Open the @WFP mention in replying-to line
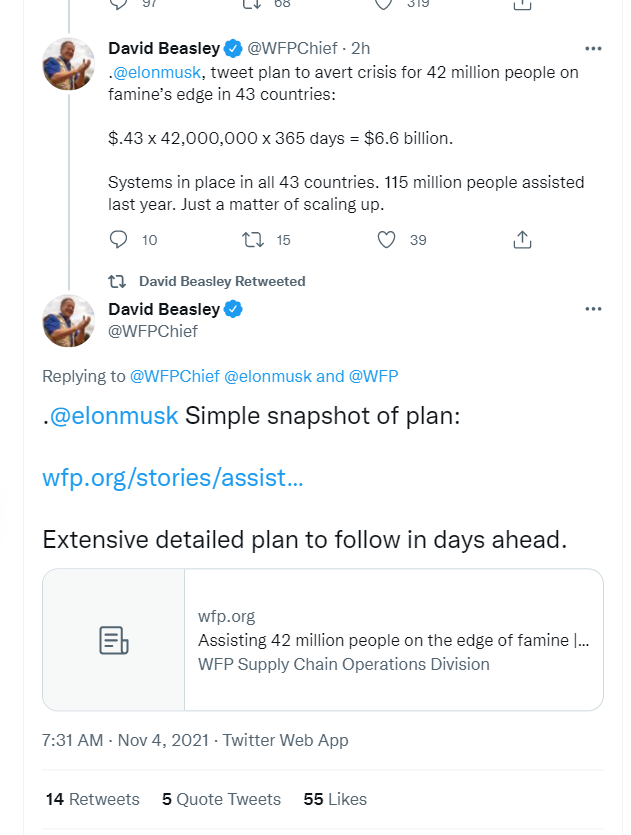The height and width of the screenshot is (835, 631). [374, 376]
